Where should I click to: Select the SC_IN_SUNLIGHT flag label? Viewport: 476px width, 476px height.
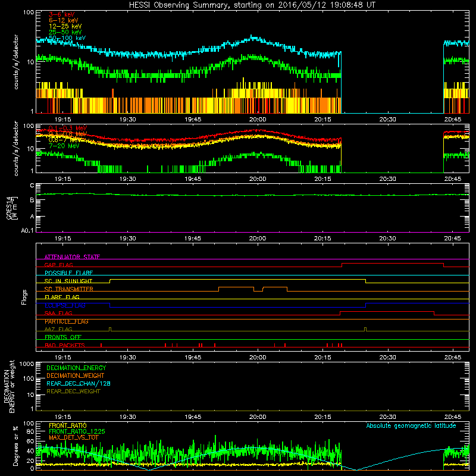[x=68, y=281]
